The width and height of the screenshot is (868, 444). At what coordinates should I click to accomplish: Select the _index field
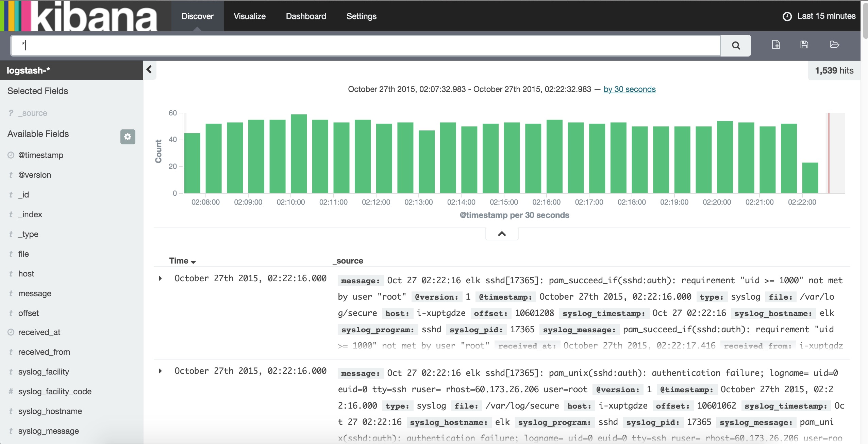[x=30, y=215]
